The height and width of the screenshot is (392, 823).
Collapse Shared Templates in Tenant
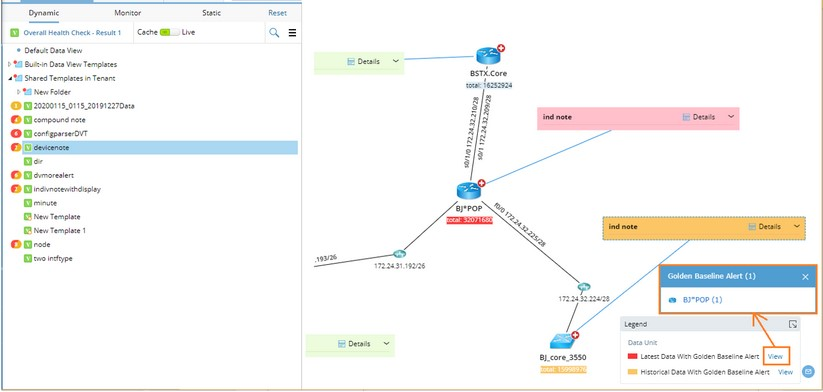[x=10, y=78]
